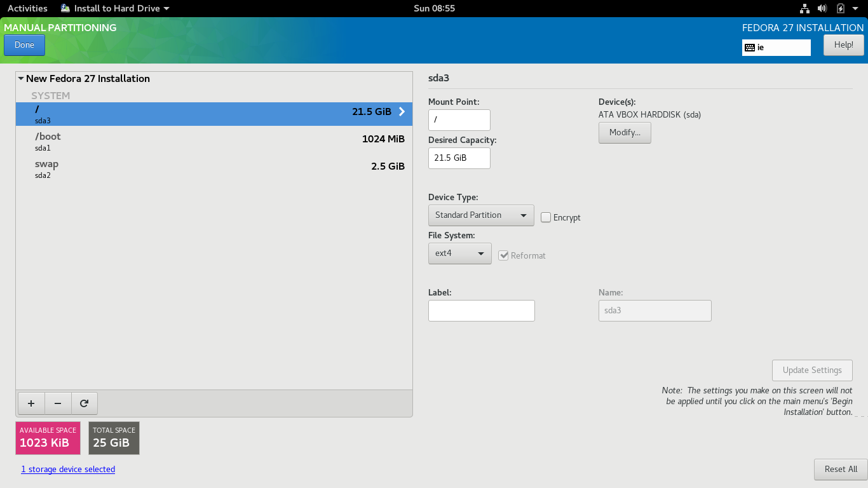This screenshot has height=488, width=868.
Task: Click the Modify... device button
Action: pyautogui.click(x=625, y=133)
